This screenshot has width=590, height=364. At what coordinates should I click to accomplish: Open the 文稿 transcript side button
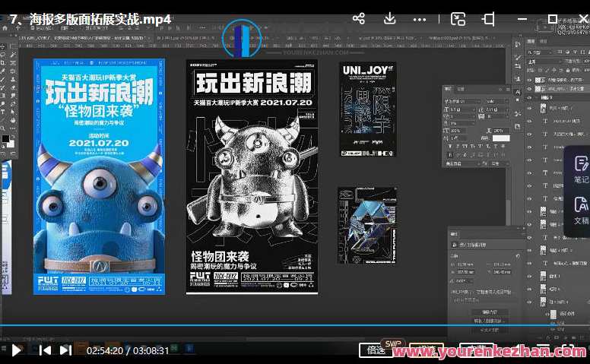tap(581, 210)
